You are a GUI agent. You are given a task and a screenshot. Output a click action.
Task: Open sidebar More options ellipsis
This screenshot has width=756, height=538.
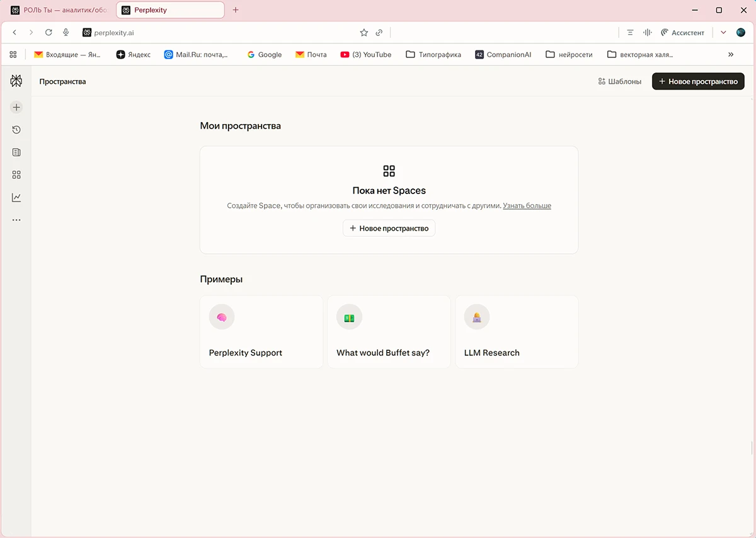point(16,220)
